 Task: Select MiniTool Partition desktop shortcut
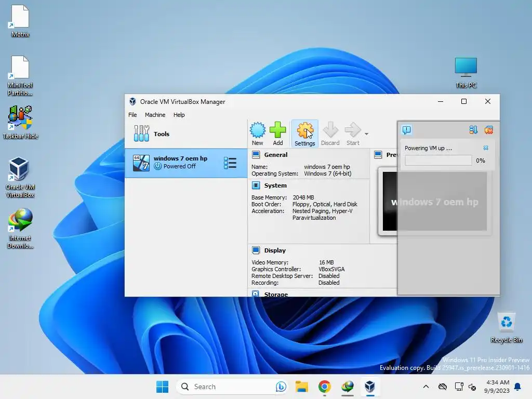pos(20,76)
